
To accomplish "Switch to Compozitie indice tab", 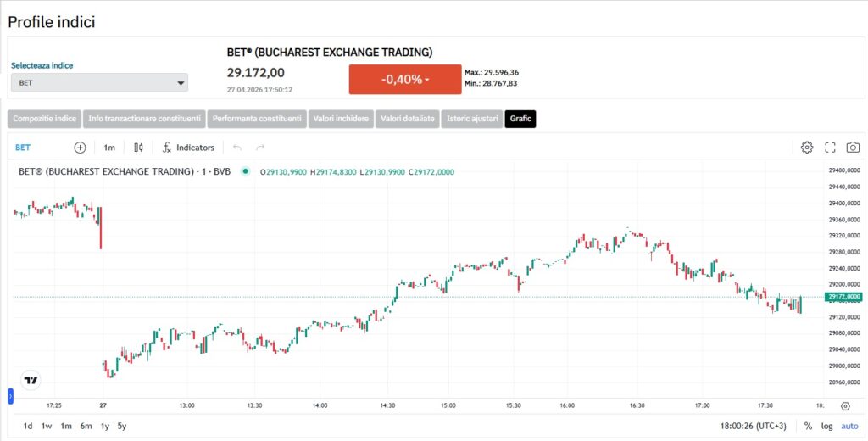I will [x=45, y=119].
